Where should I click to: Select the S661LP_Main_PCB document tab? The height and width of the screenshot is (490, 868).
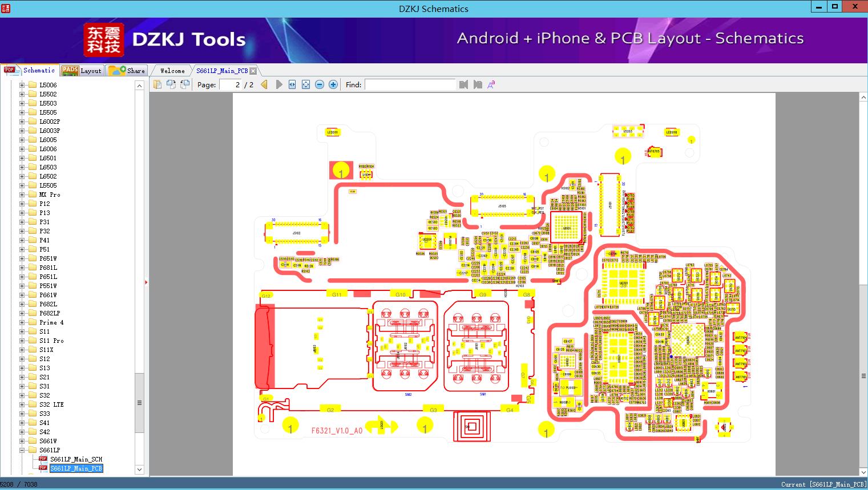click(222, 71)
